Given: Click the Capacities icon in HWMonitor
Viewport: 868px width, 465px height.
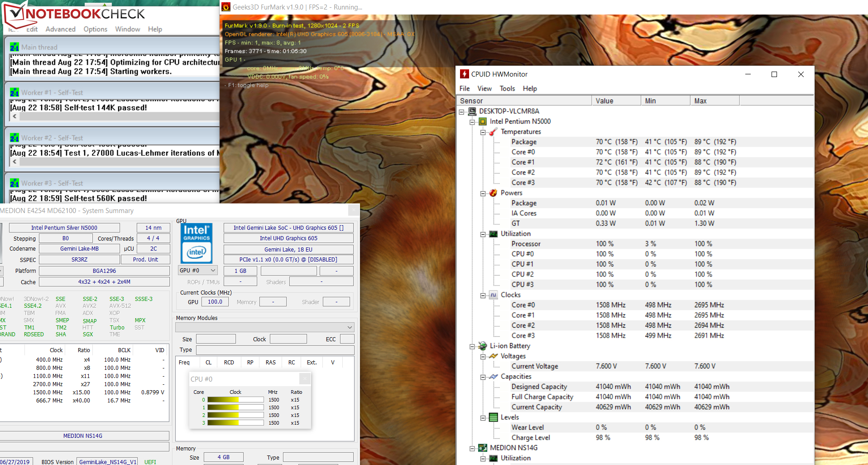Looking at the screenshot, I should 494,377.
